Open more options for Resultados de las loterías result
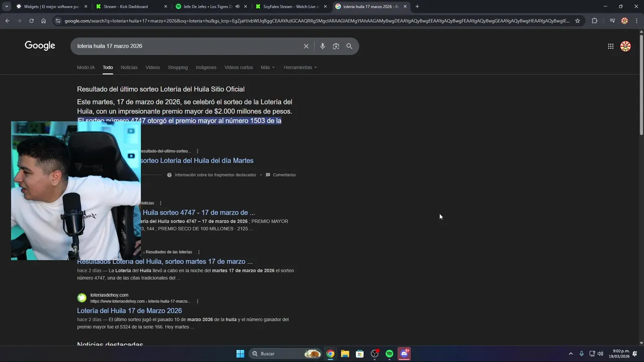The width and height of the screenshot is (644, 362). pos(199,252)
